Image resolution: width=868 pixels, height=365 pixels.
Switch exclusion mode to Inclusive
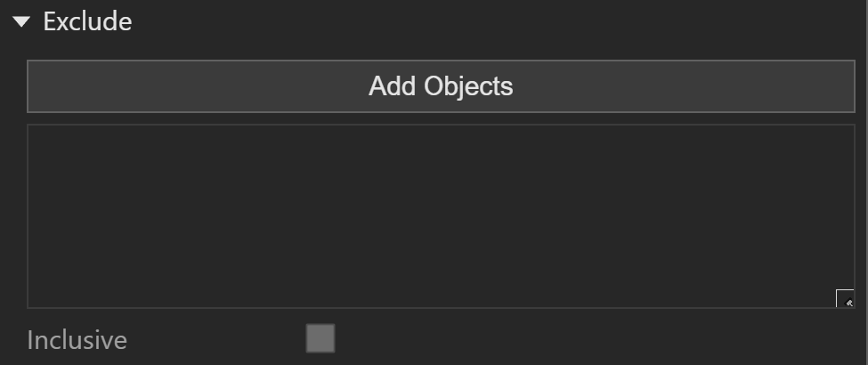320,338
